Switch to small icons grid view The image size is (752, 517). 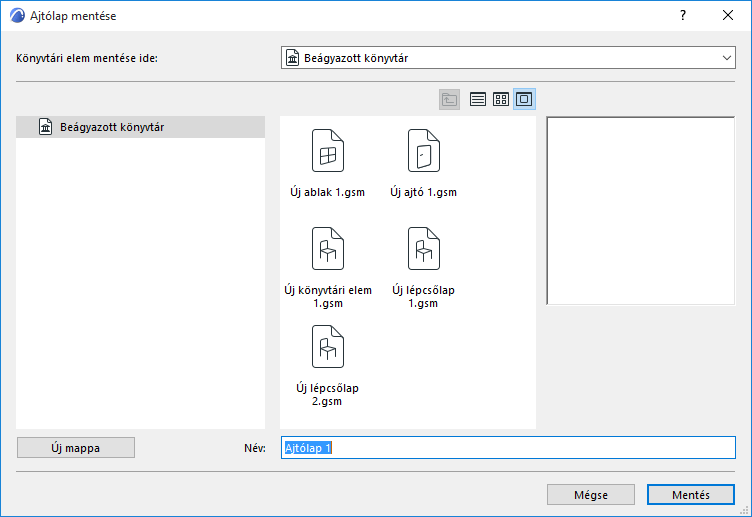click(x=501, y=99)
